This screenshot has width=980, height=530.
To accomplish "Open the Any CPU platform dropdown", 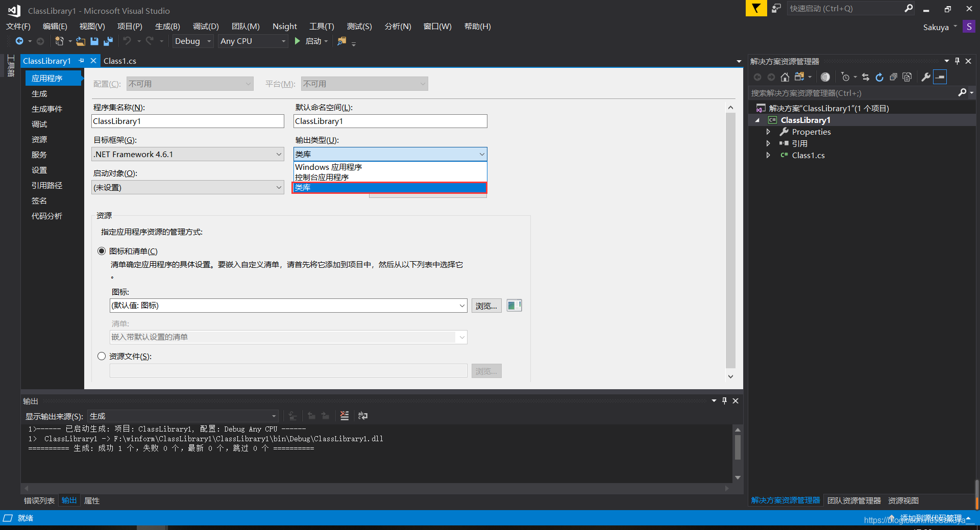I will click(x=253, y=41).
